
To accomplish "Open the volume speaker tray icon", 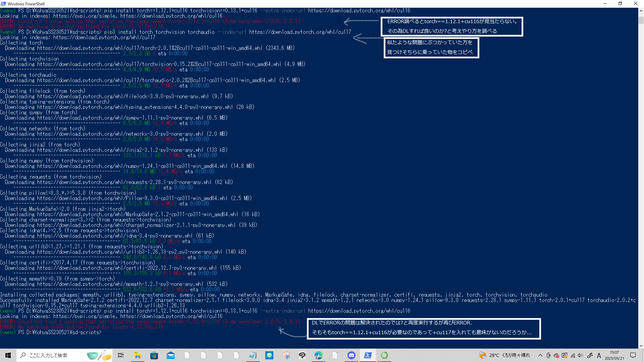I will pos(581,355).
